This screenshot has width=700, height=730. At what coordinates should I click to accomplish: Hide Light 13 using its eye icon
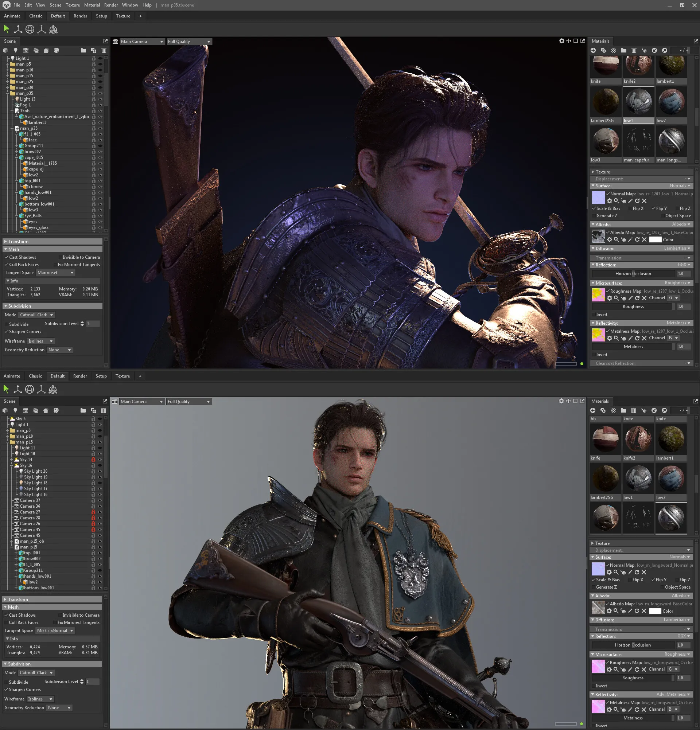[x=100, y=99]
